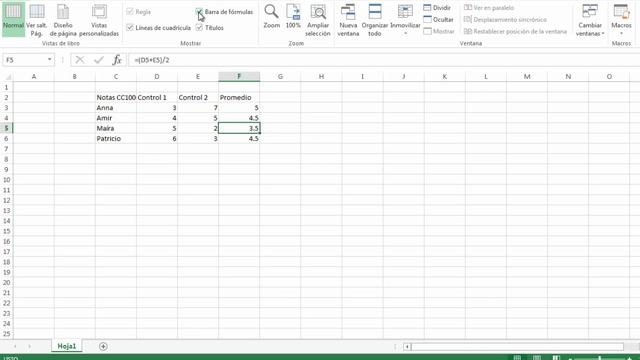Select the cell containing Anna
The width and height of the screenshot is (640, 360).
pos(116,108)
